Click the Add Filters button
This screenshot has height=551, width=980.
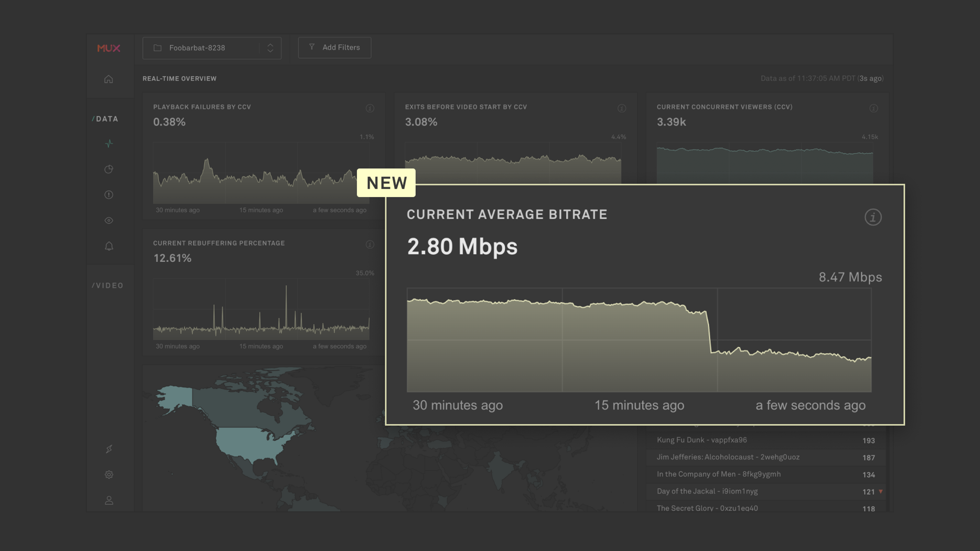point(334,47)
